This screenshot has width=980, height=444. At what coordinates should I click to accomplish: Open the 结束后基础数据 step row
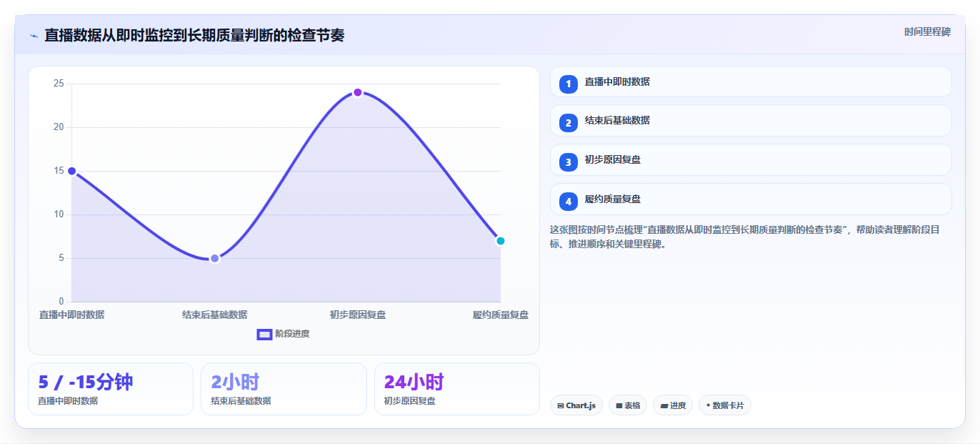[751, 120]
